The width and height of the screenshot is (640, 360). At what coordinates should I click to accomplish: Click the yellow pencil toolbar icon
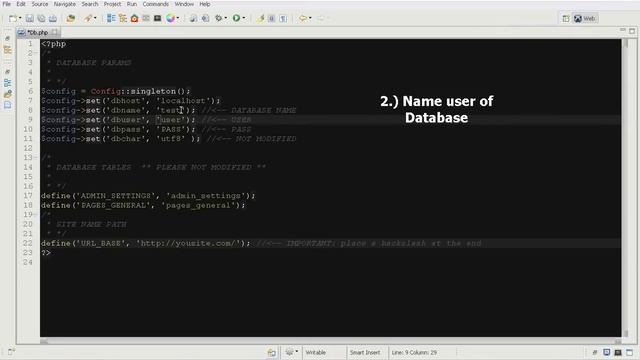pyautogui.click(x=260, y=18)
